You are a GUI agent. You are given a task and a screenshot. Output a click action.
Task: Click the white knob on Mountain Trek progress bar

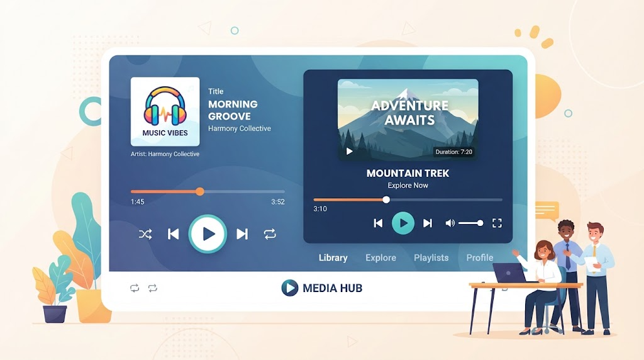pyautogui.click(x=386, y=200)
